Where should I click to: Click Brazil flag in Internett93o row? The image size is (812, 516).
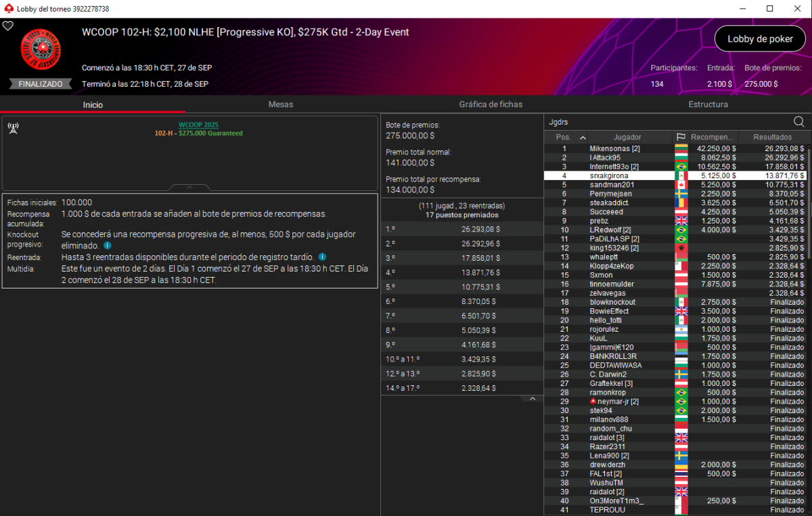coord(681,167)
